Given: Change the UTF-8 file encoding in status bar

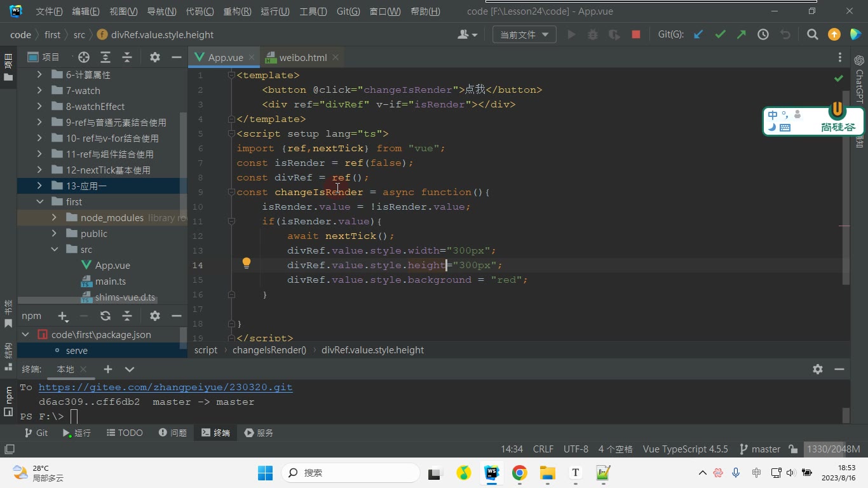Looking at the screenshot, I should tap(576, 449).
